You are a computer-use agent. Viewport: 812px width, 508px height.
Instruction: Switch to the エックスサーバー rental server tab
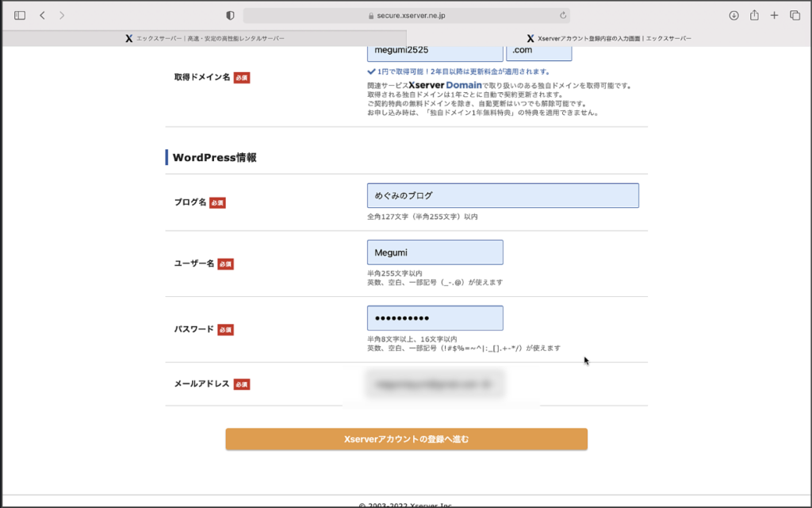click(x=205, y=38)
